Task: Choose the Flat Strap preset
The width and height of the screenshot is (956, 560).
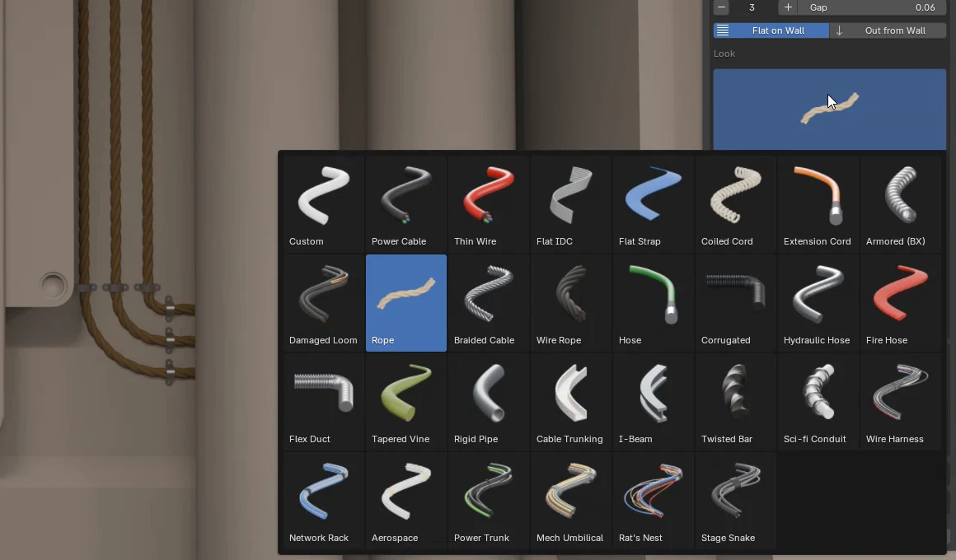Action: 653,204
